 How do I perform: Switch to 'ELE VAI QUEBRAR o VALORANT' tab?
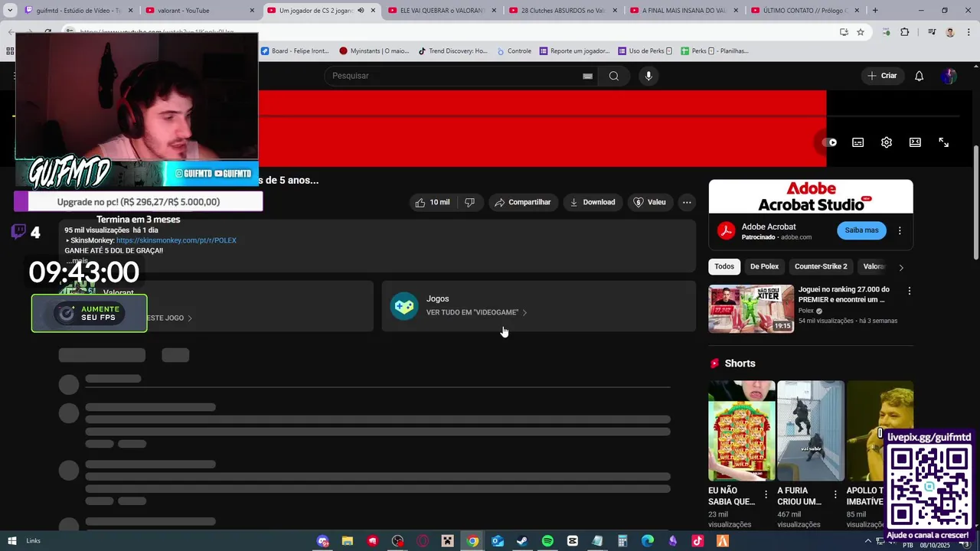click(443, 11)
